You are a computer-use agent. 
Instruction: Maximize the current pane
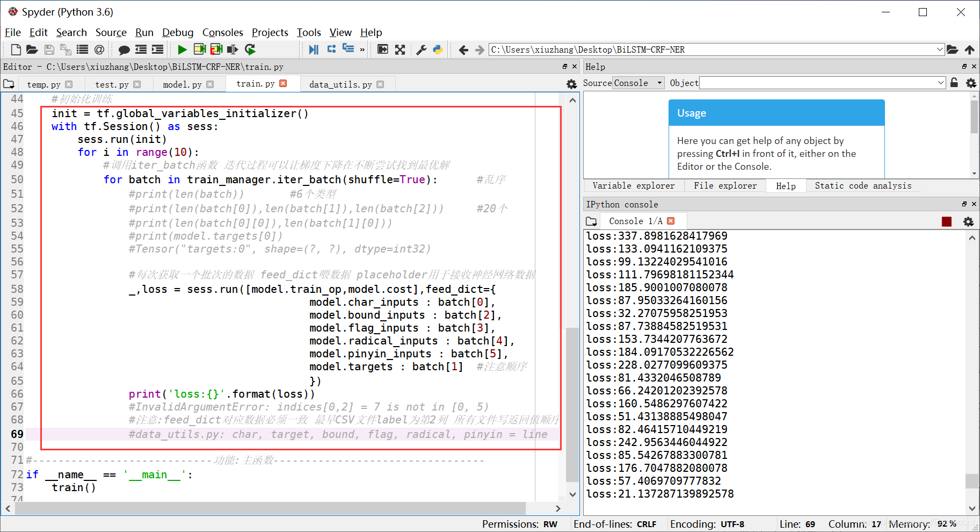pos(383,49)
